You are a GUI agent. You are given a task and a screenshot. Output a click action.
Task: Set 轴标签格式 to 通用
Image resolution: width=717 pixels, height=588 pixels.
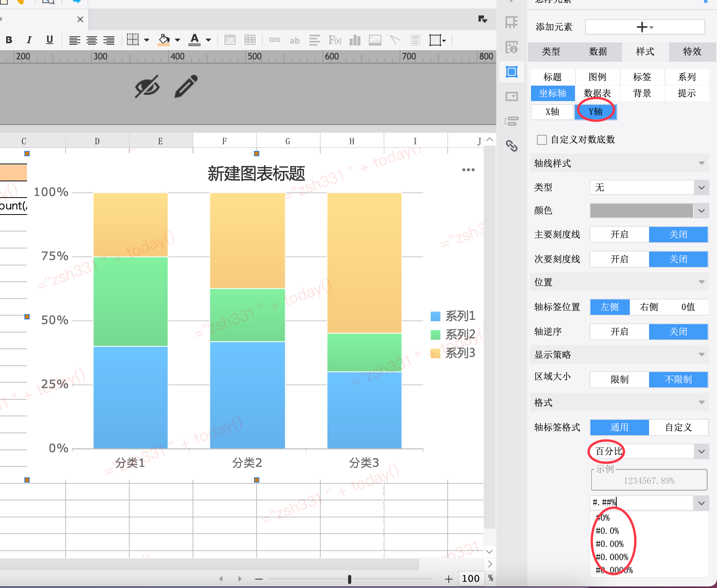click(619, 427)
